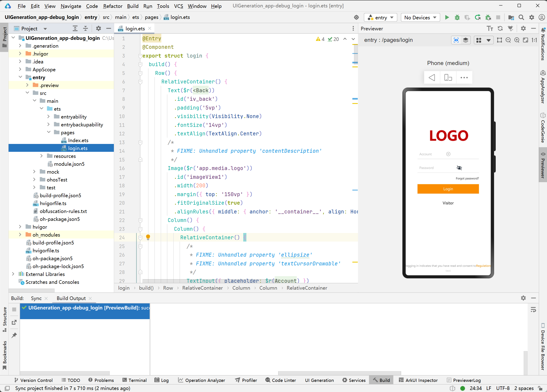
Task: Open IDE settings gear in top toolbar
Action: [531, 17]
